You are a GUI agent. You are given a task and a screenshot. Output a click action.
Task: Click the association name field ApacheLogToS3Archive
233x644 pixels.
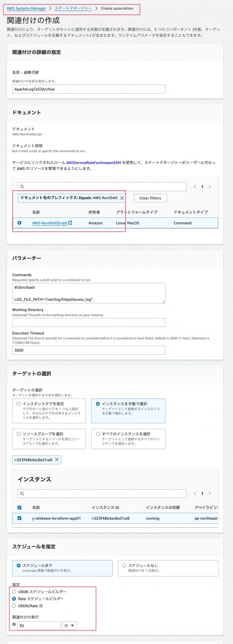coord(89,89)
